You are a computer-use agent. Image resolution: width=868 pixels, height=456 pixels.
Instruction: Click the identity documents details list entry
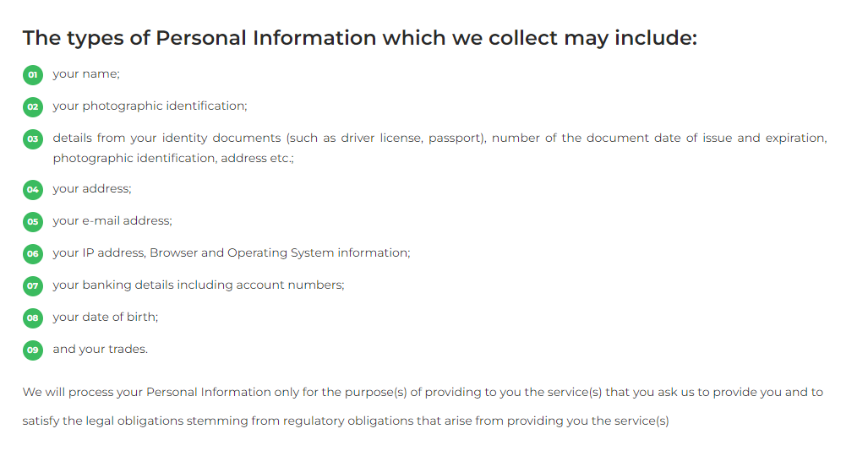[439, 148]
